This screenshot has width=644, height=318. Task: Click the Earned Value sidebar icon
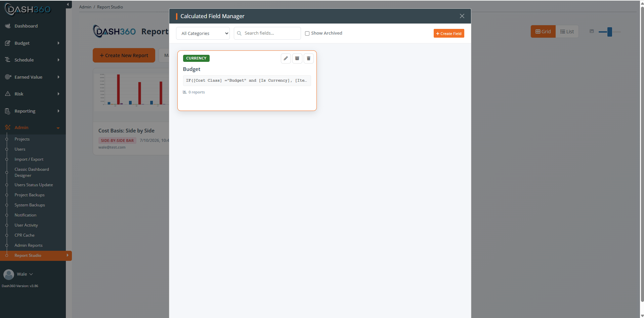pyautogui.click(x=8, y=77)
